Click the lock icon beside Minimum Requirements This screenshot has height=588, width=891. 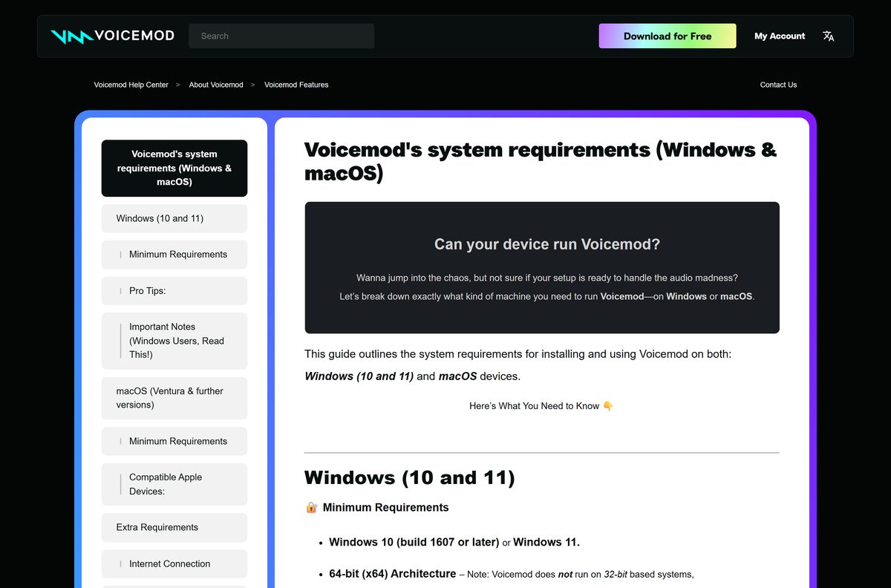(312, 508)
